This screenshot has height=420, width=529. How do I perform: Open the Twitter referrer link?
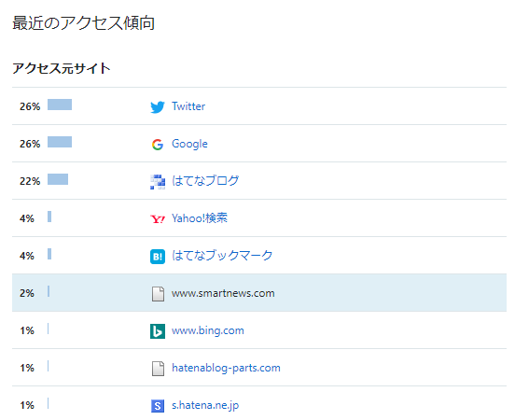pyautogui.click(x=188, y=106)
